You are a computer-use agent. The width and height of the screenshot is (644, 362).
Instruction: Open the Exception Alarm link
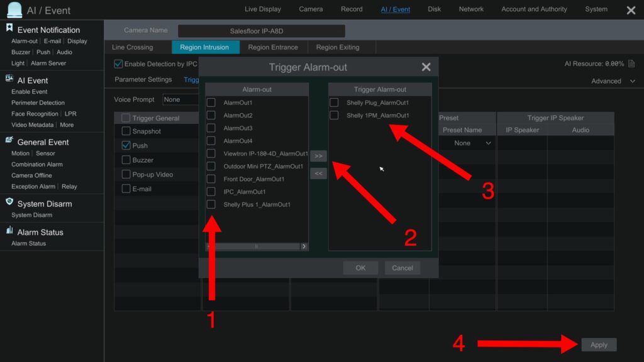[33, 186]
